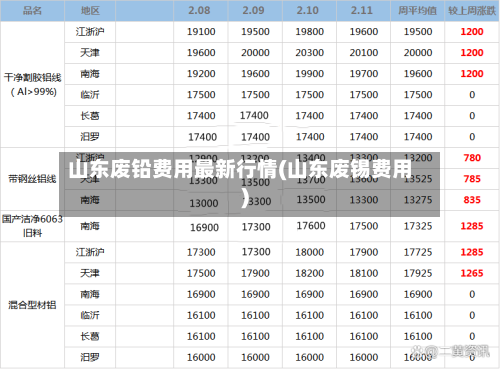Viewport: 500px width, 369px height.
Task: Click the 13525 weekly average cell
Action: tap(418, 179)
